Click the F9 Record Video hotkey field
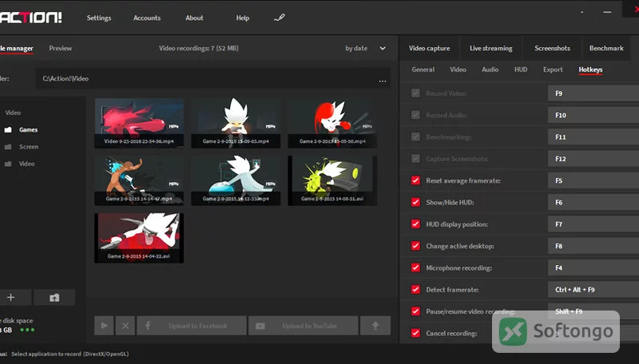 tap(593, 93)
